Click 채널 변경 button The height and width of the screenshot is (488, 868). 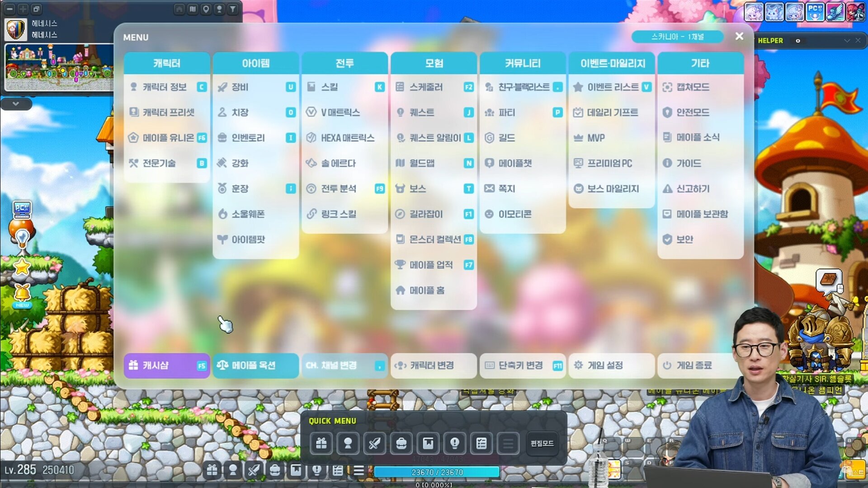click(344, 365)
